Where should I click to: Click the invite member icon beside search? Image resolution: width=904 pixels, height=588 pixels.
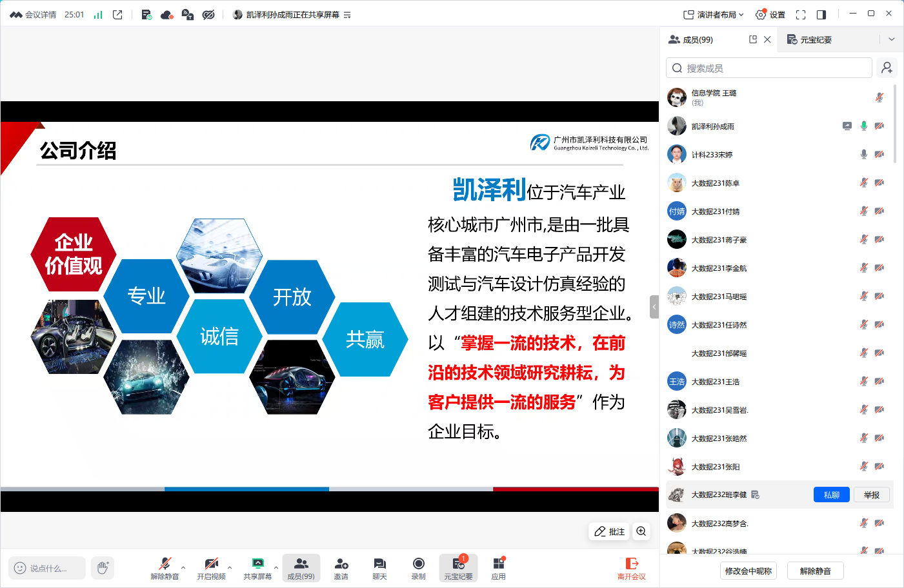tap(887, 68)
